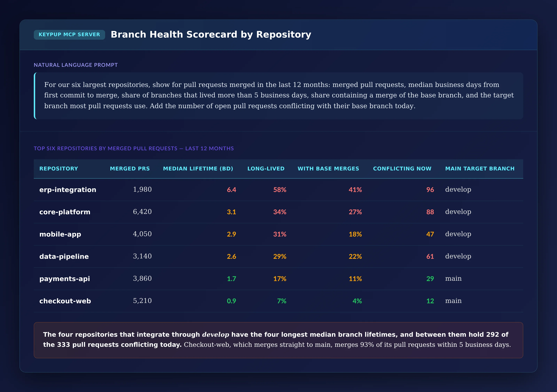Click the MEDIAN LIFETIME (BD) column header
557x392 pixels.
pos(198,169)
